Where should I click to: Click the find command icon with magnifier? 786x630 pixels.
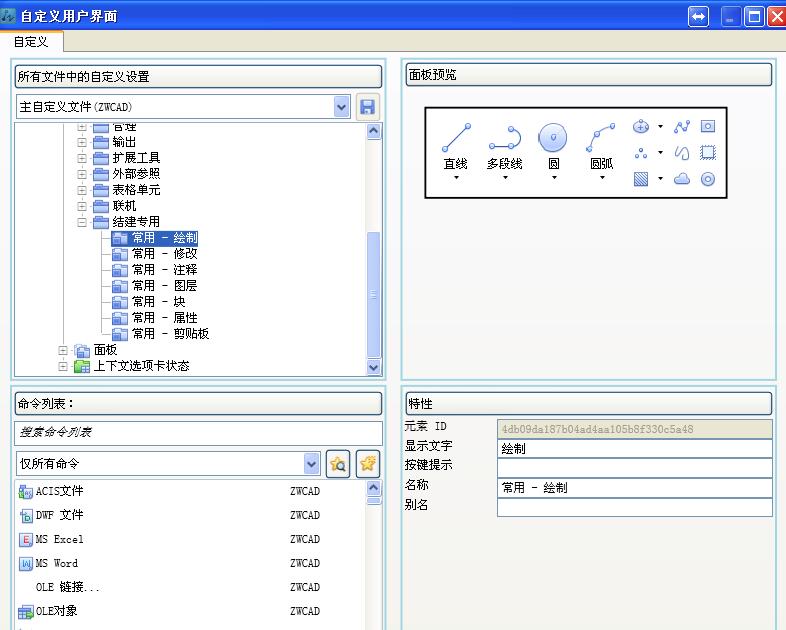click(x=338, y=464)
